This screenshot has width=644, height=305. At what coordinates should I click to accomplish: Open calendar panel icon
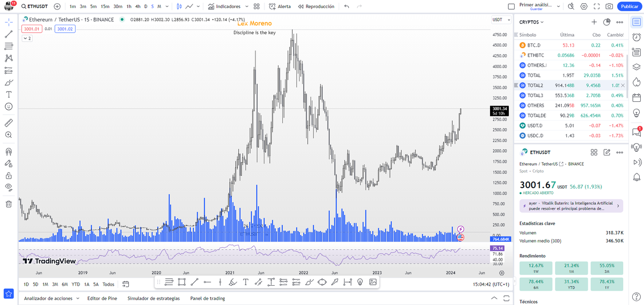point(636,98)
